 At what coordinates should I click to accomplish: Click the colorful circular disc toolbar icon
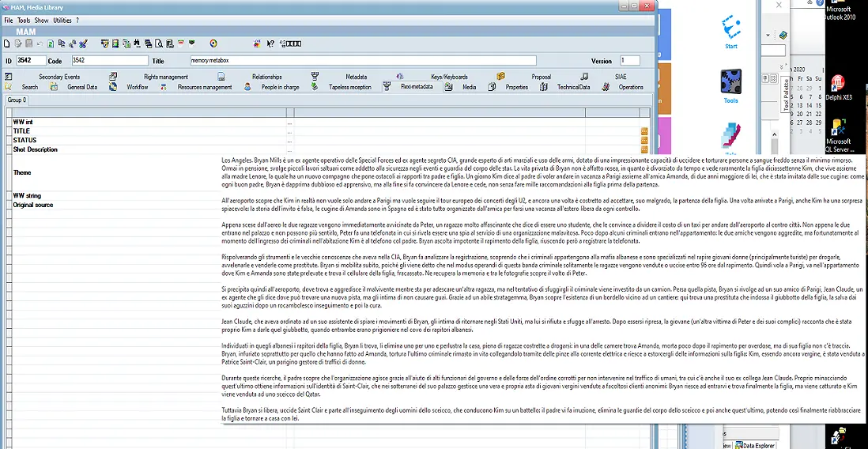pos(213,43)
